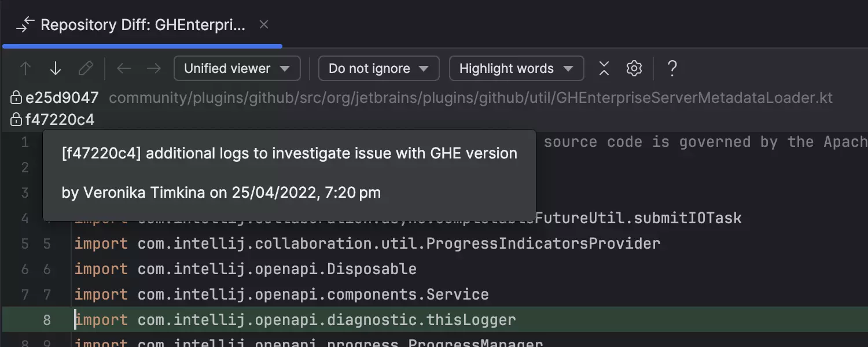This screenshot has width=868, height=347.
Task: Compare previous file left arrow
Action: (124, 69)
